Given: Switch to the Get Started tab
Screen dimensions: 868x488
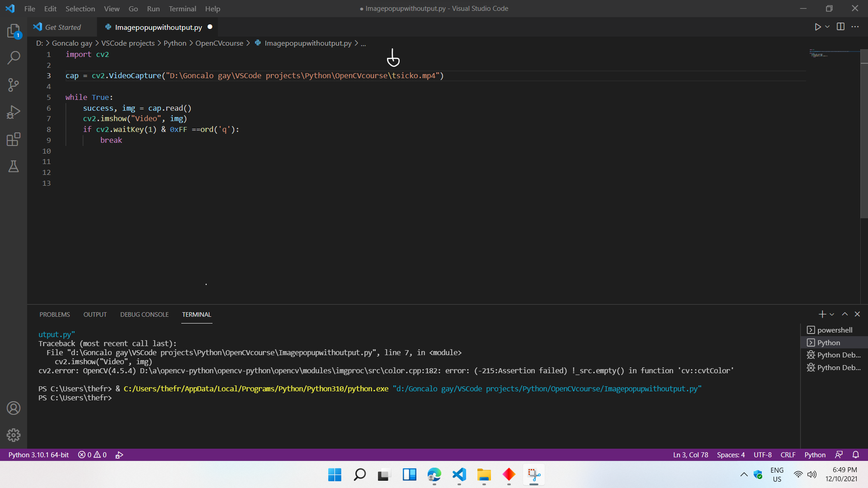Looking at the screenshot, I should [62, 27].
